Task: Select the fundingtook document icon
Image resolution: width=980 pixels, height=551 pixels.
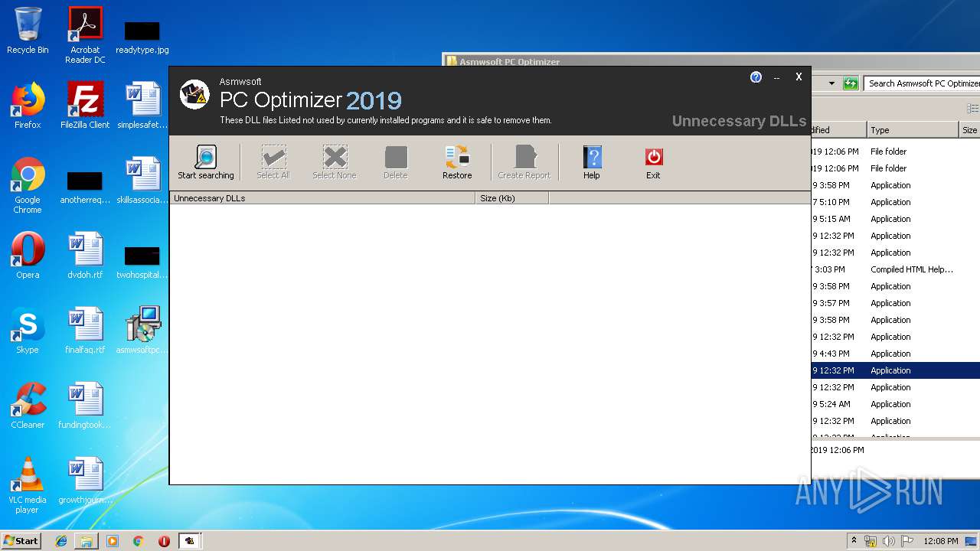Action: pos(85,406)
